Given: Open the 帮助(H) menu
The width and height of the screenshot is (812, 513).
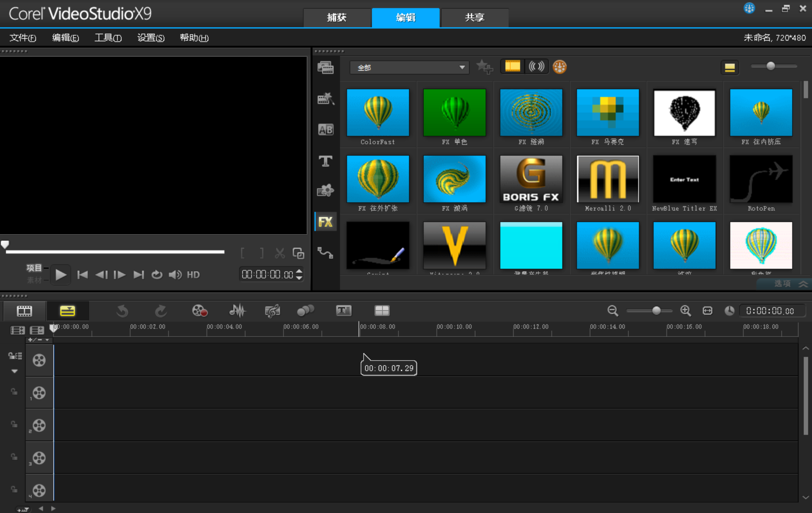Looking at the screenshot, I should click(194, 38).
